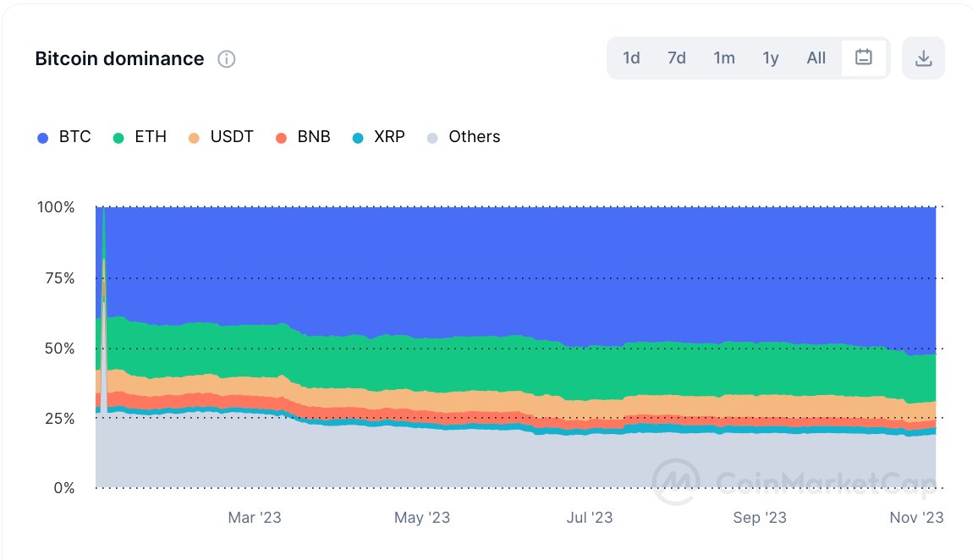Toggle the BTC series in legend
Screen dimensions: 973x560
tap(64, 137)
